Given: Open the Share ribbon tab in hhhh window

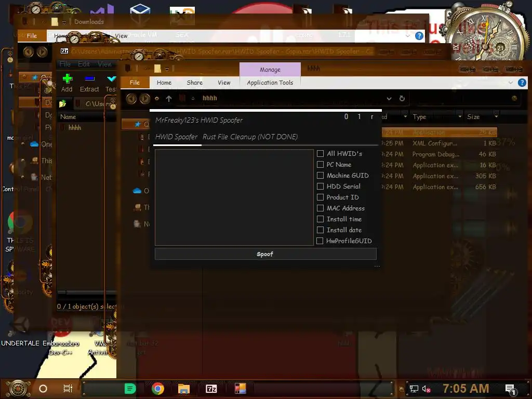Looking at the screenshot, I should (194, 83).
